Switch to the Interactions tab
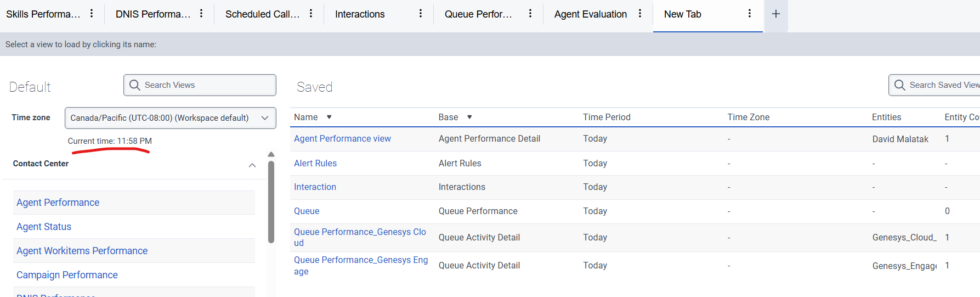 pos(360,14)
